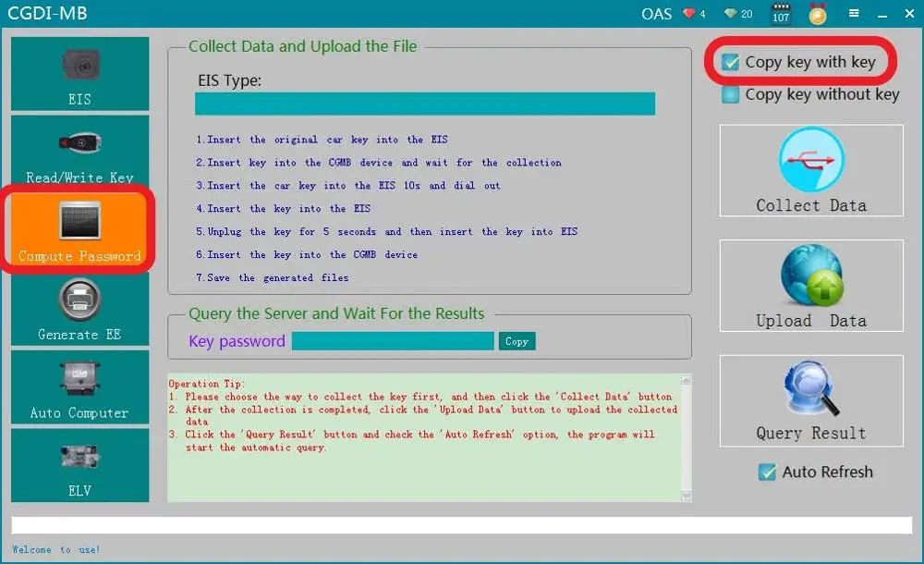Open the hamburger menu in title bar

[853, 13]
